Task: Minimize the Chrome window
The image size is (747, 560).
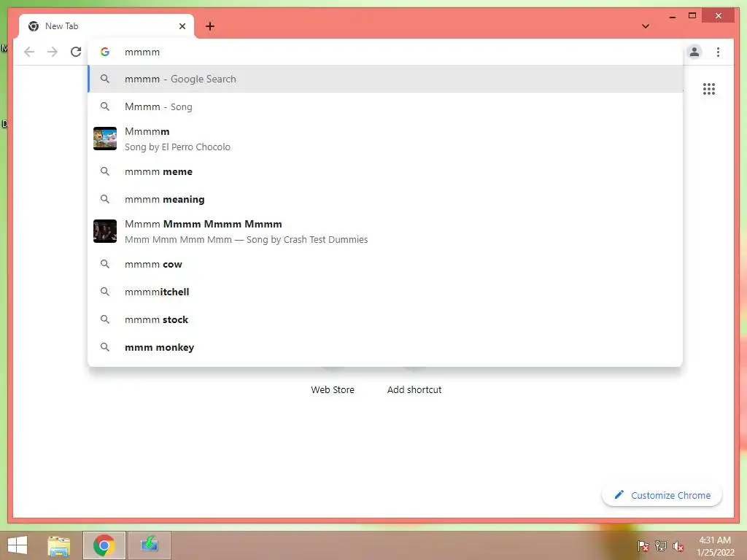Action: point(672,16)
